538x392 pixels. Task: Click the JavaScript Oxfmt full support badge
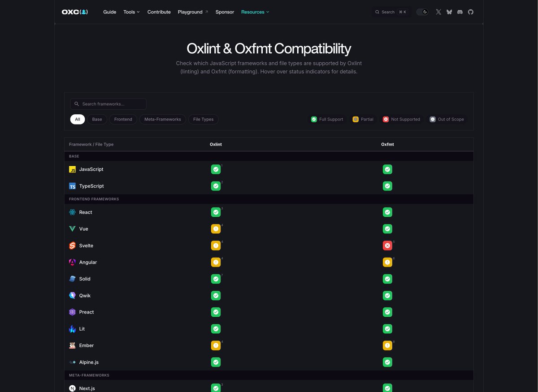point(387,169)
